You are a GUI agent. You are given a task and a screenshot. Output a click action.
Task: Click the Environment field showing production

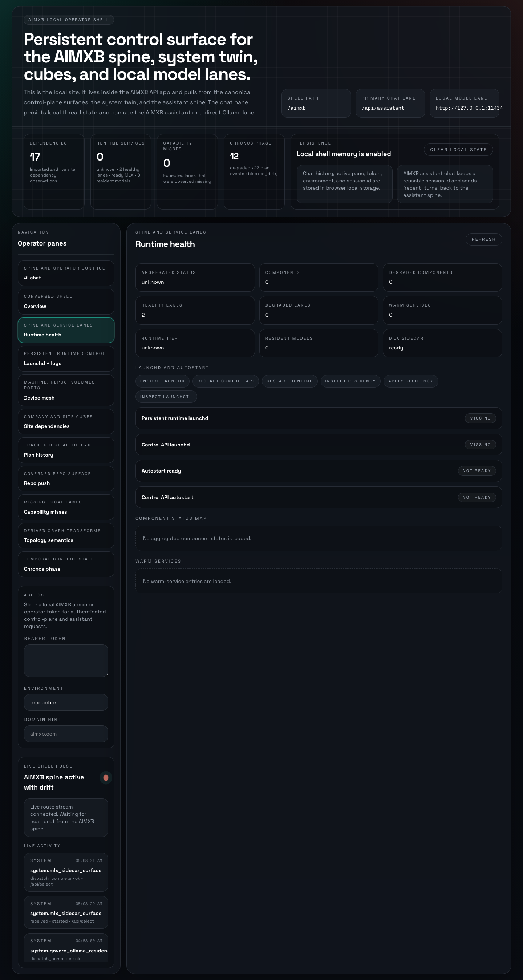[x=66, y=702]
